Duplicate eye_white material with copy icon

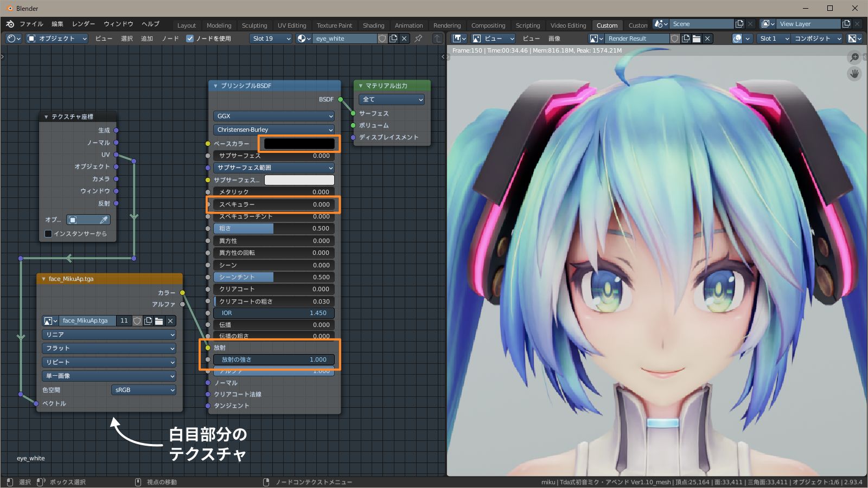click(393, 38)
